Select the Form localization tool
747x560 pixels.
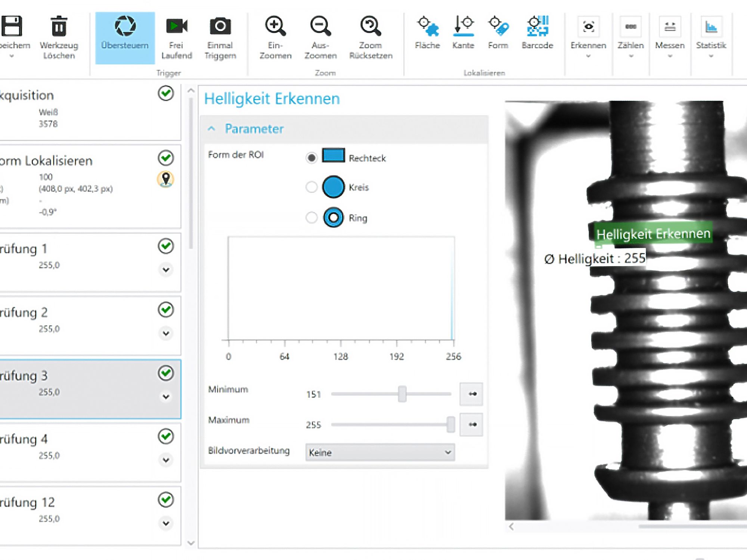498,33
